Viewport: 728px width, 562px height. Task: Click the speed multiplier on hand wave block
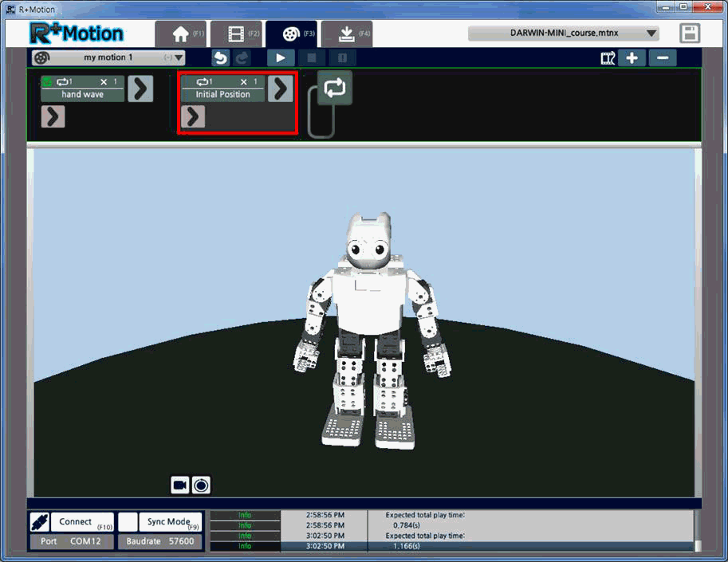[109, 81]
